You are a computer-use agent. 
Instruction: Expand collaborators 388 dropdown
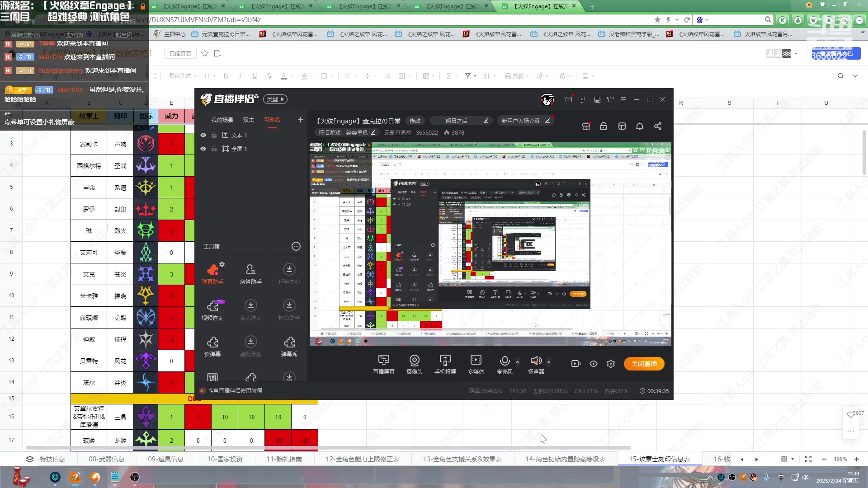[x=796, y=54]
